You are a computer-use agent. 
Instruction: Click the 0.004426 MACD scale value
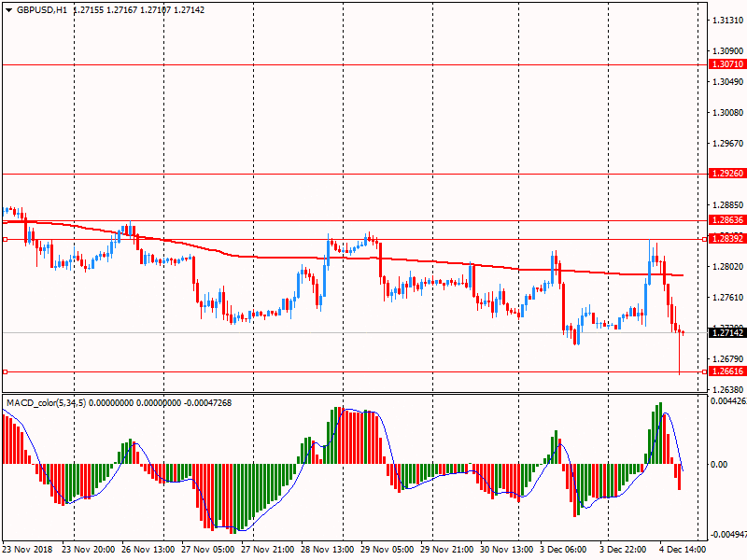click(726, 401)
